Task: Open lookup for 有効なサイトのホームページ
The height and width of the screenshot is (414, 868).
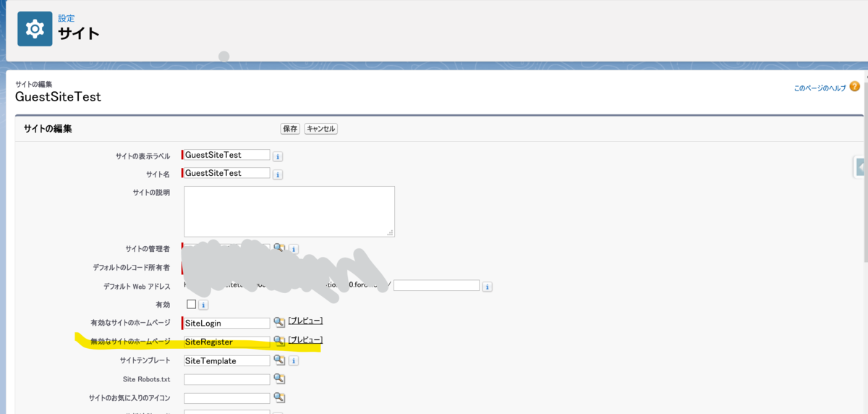Action: pyautogui.click(x=278, y=322)
